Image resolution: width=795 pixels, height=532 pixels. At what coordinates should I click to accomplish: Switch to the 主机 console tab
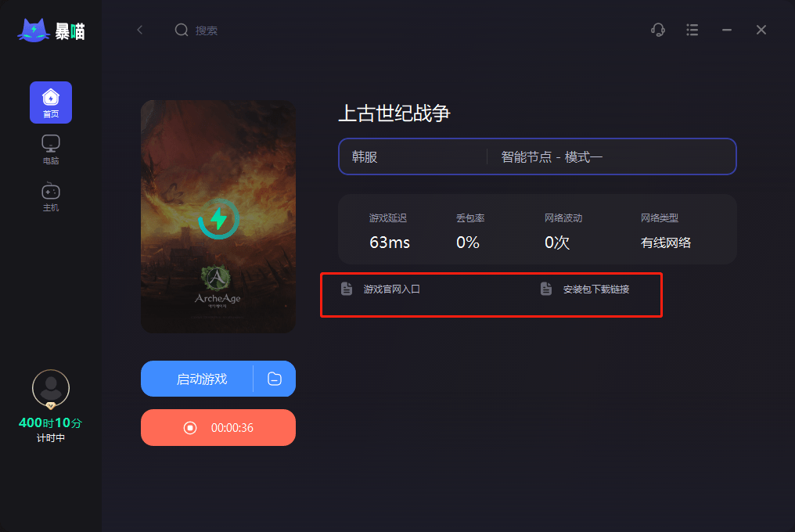click(x=51, y=197)
